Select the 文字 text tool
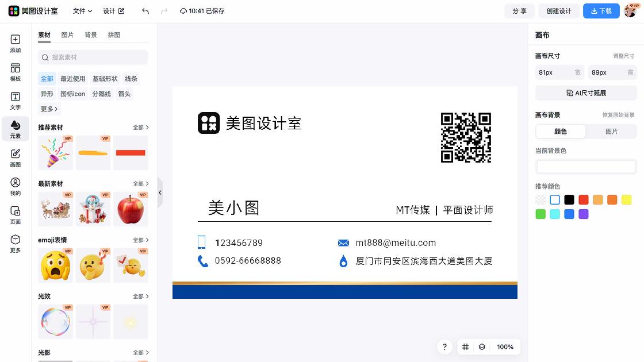Image resolution: width=644 pixels, height=362 pixels. point(15,101)
